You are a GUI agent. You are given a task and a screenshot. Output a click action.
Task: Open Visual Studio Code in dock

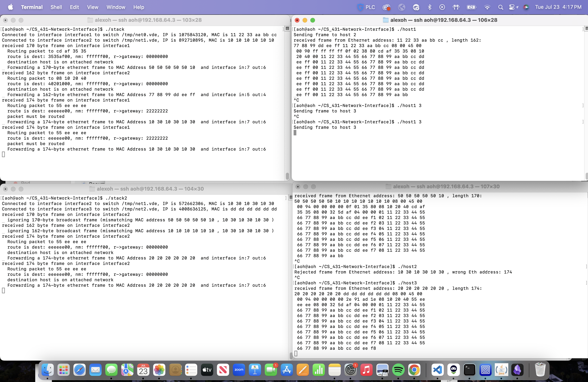437,370
